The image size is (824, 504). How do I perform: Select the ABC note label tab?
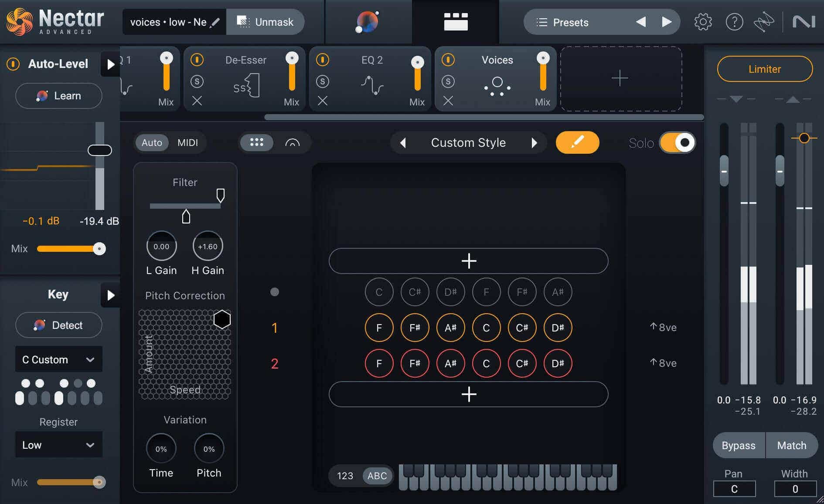point(377,476)
